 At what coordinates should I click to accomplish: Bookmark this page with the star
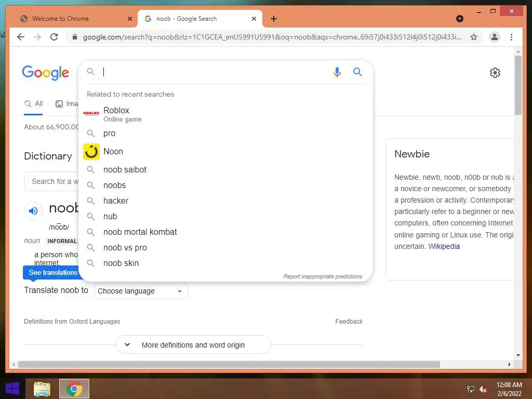coord(474,37)
